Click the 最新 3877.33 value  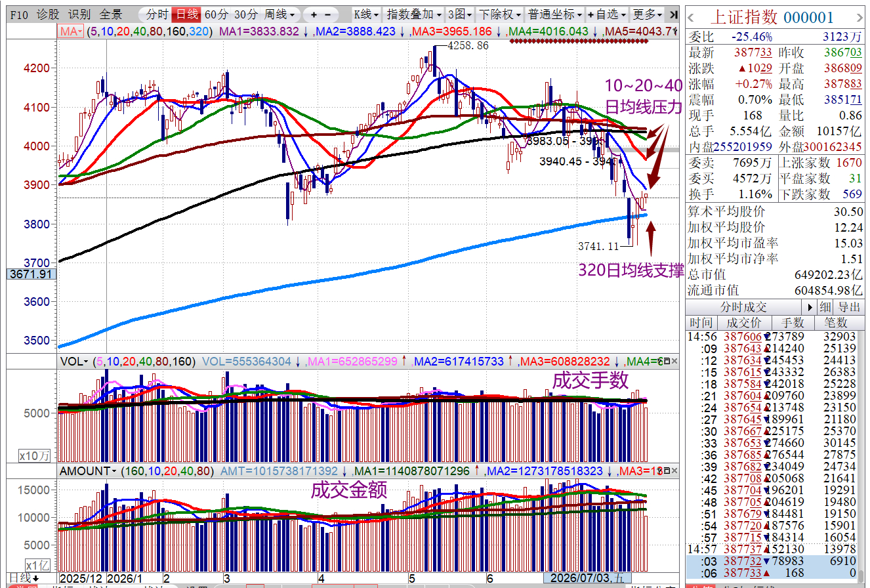753,53
